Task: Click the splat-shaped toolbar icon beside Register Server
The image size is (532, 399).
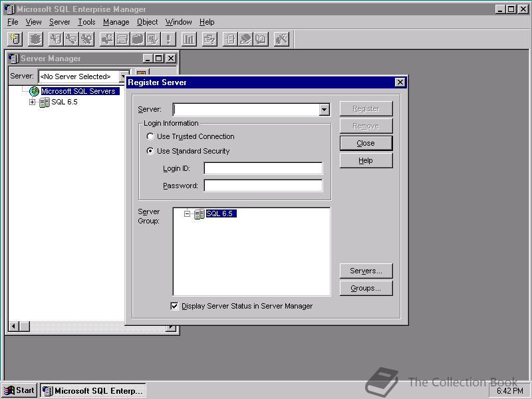Action: [35, 39]
